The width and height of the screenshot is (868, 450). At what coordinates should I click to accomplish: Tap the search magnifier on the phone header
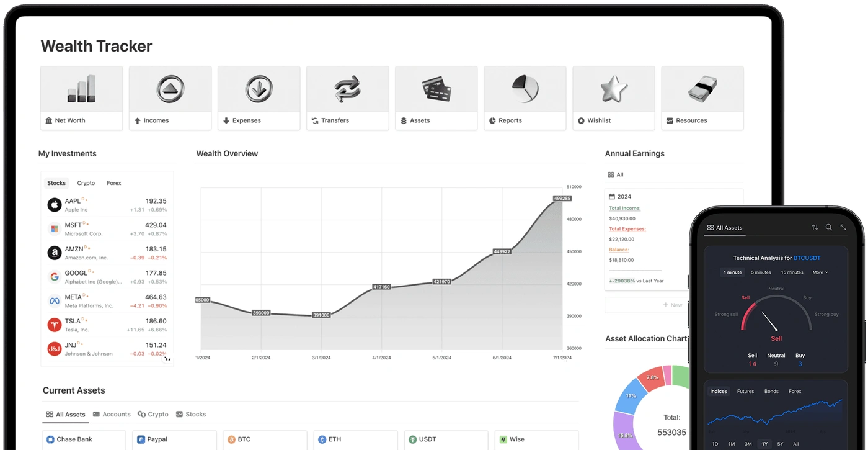coord(829,228)
